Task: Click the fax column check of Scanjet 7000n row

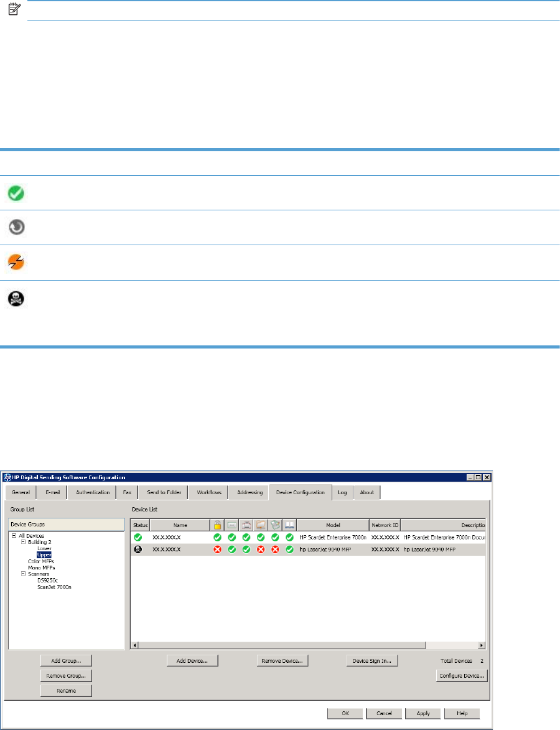Action: pyautogui.click(x=246, y=537)
